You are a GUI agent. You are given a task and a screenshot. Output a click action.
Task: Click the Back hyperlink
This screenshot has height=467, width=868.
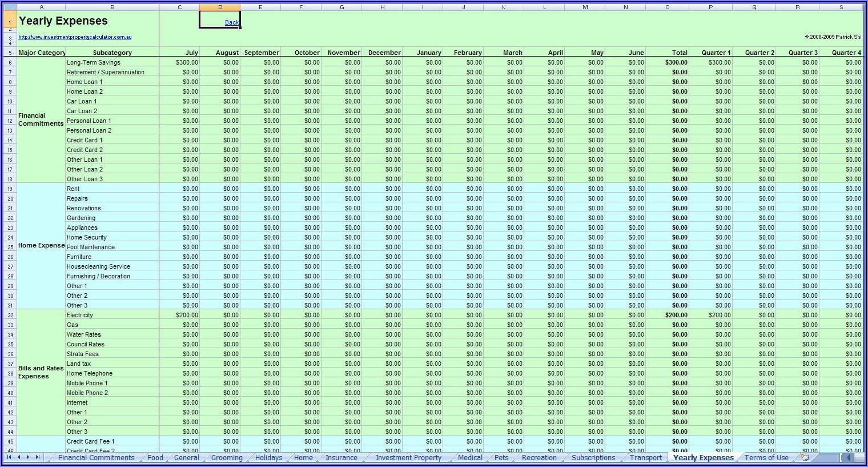232,23
